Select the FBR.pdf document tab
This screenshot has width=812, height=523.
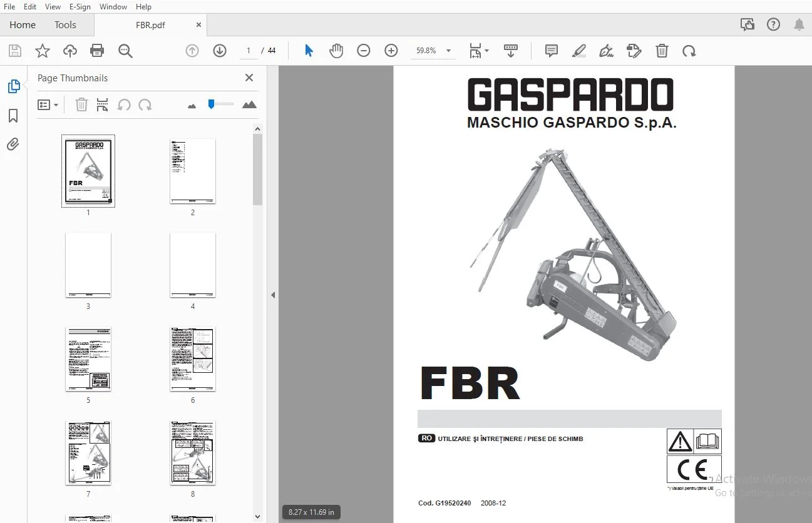click(150, 25)
